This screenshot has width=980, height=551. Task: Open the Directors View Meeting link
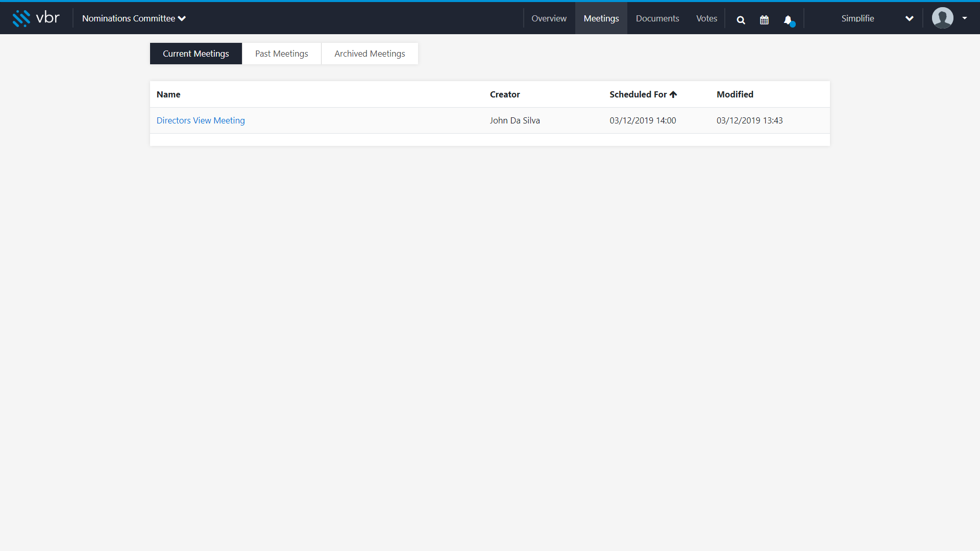tap(201, 120)
